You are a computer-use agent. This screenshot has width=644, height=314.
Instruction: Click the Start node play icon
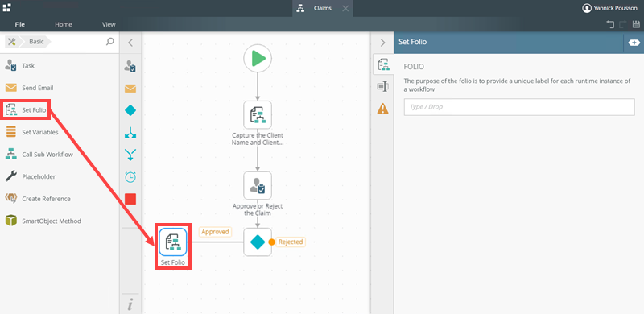coord(258,58)
